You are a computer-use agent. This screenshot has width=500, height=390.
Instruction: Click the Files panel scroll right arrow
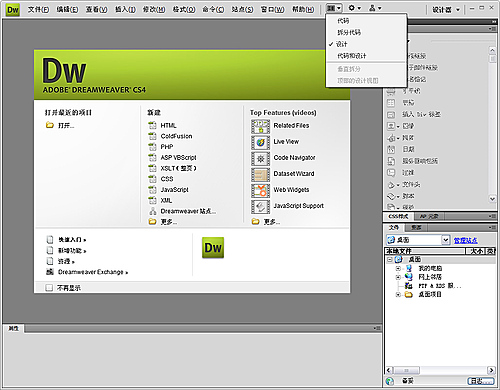(491, 370)
